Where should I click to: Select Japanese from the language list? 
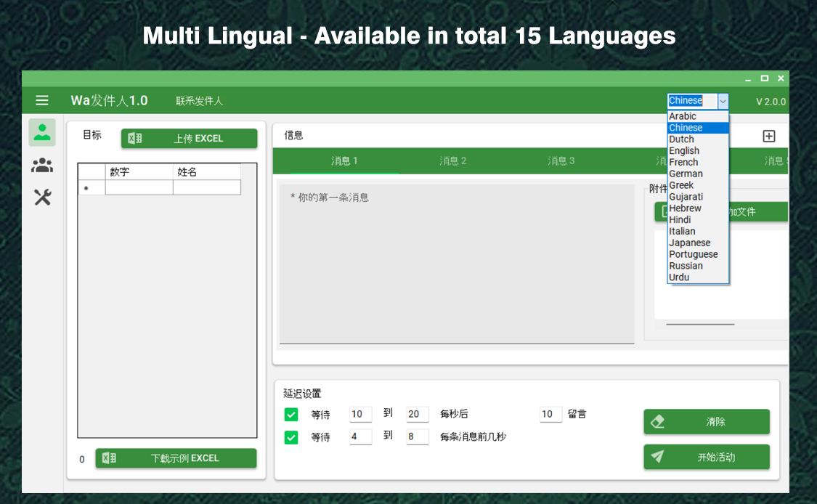(689, 243)
